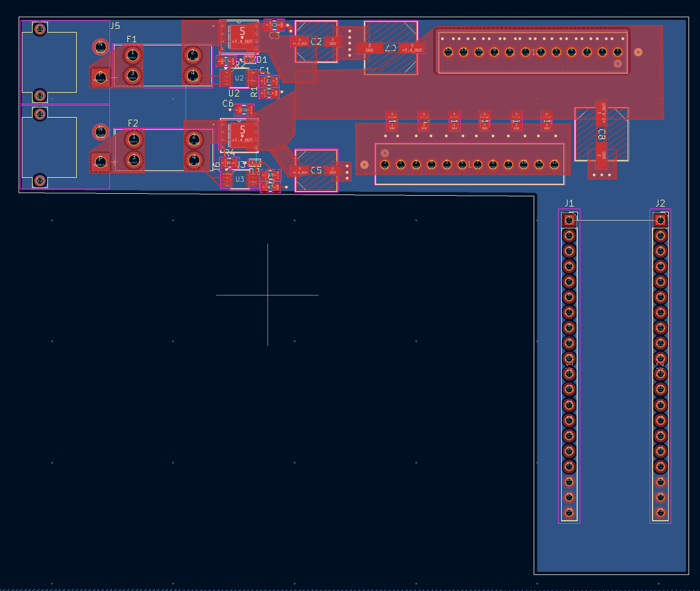This screenshot has width=700, height=591.
Task: Click the center of the crosshair origin marker
Action: (x=267, y=295)
